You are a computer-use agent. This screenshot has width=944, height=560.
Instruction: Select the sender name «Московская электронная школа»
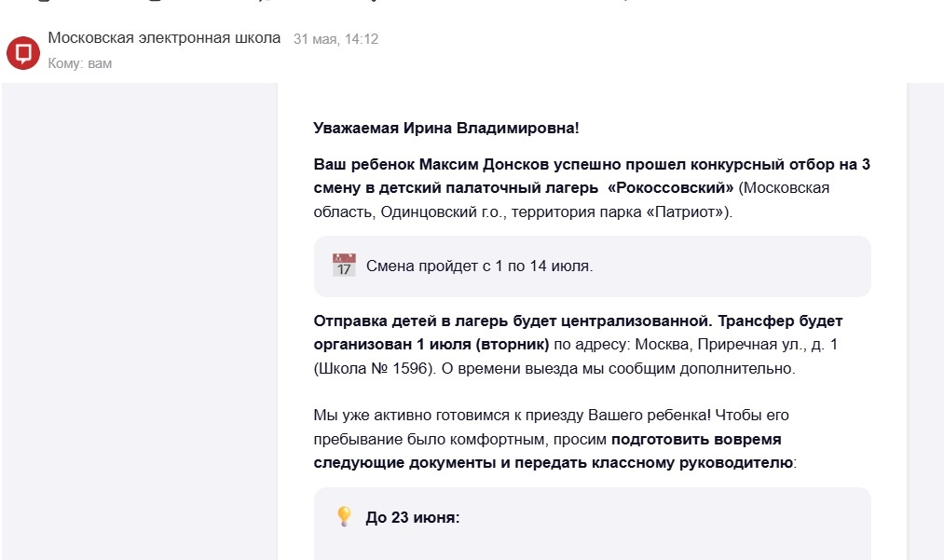[x=162, y=38]
